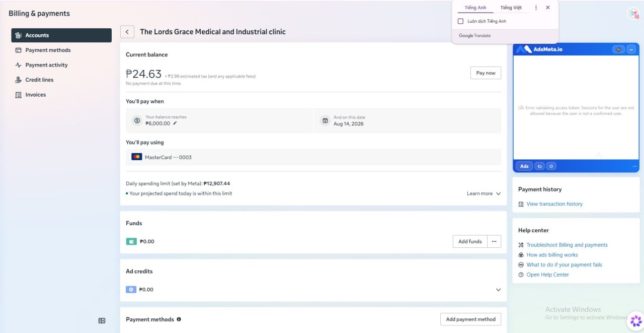644x333 pixels.
Task: Click the Aug 14, 2026 date value
Action: click(x=348, y=124)
